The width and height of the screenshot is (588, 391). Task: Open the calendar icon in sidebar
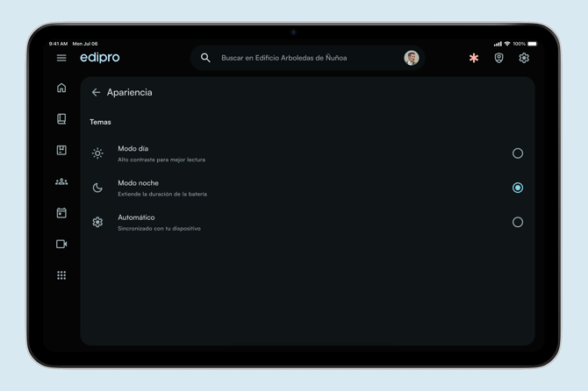click(61, 213)
